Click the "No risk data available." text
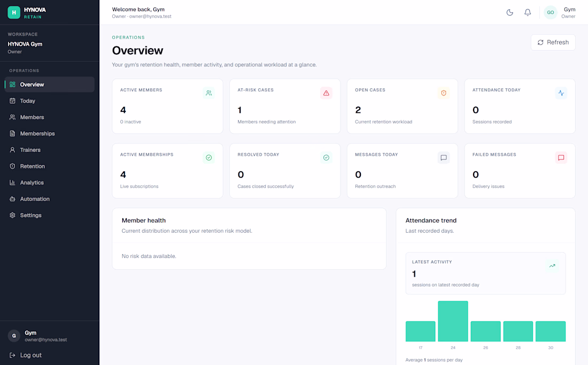Image resolution: width=588 pixels, height=365 pixels. pos(149,256)
